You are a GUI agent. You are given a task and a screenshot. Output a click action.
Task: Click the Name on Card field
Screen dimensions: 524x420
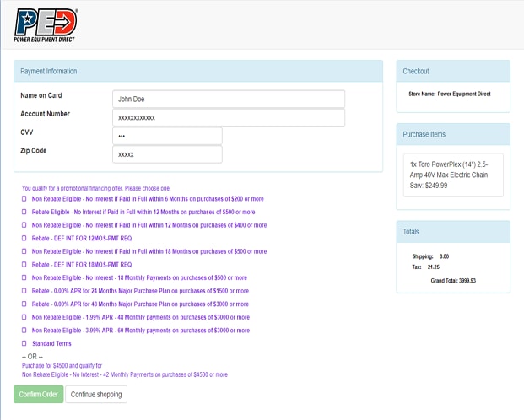click(228, 99)
